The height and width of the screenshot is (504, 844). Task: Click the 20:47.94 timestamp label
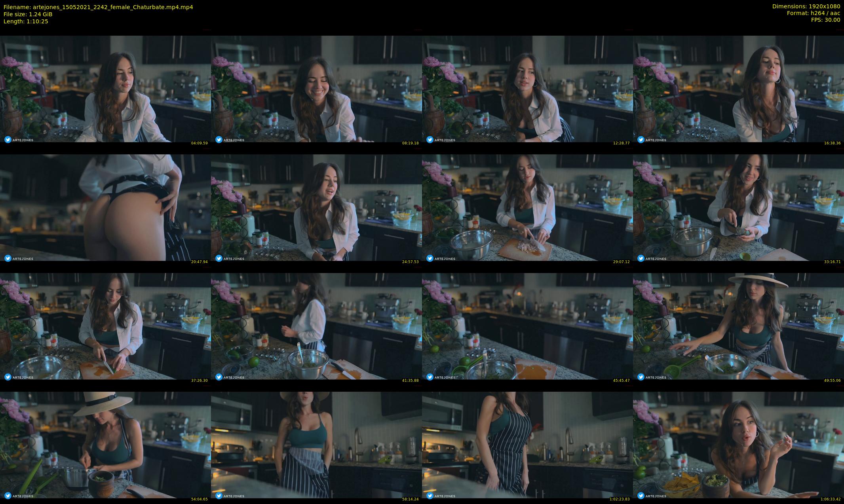(x=199, y=261)
